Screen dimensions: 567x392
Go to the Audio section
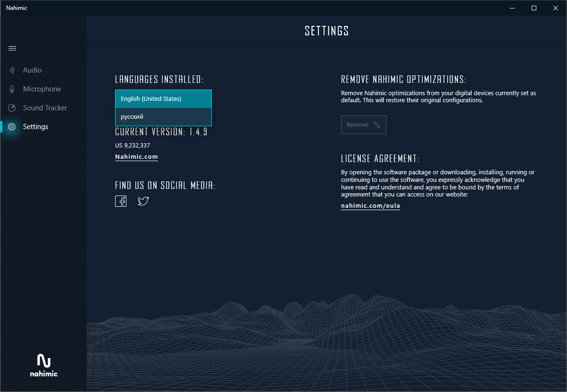[43, 70]
